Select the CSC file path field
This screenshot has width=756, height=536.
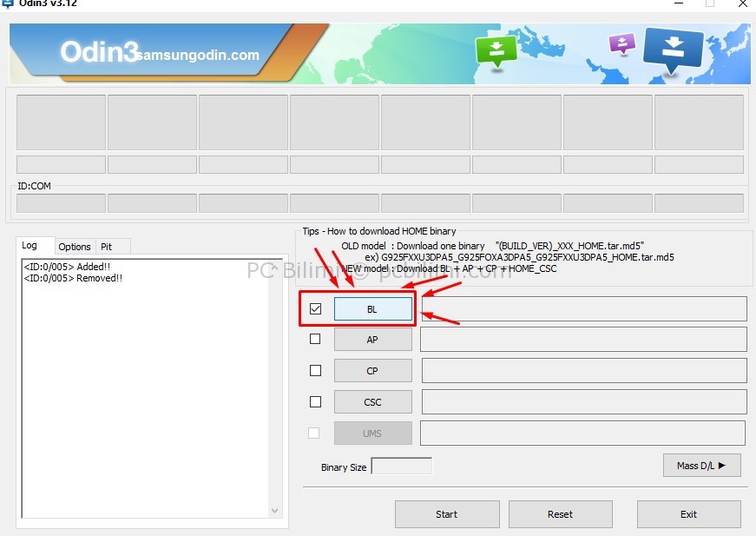pyautogui.click(x=584, y=402)
